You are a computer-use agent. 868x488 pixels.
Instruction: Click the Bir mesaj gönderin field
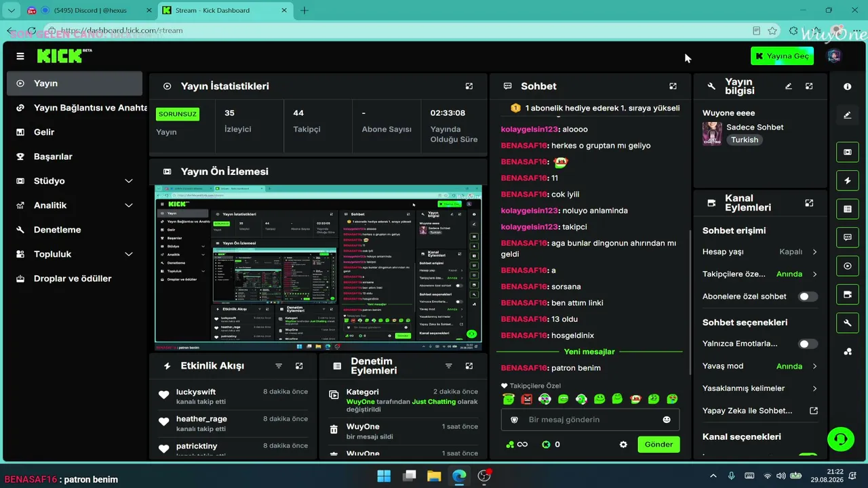pos(590,420)
